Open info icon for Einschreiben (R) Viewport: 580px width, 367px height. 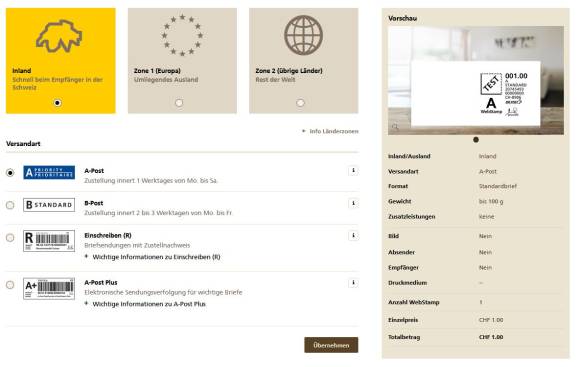tap(353, 236)
